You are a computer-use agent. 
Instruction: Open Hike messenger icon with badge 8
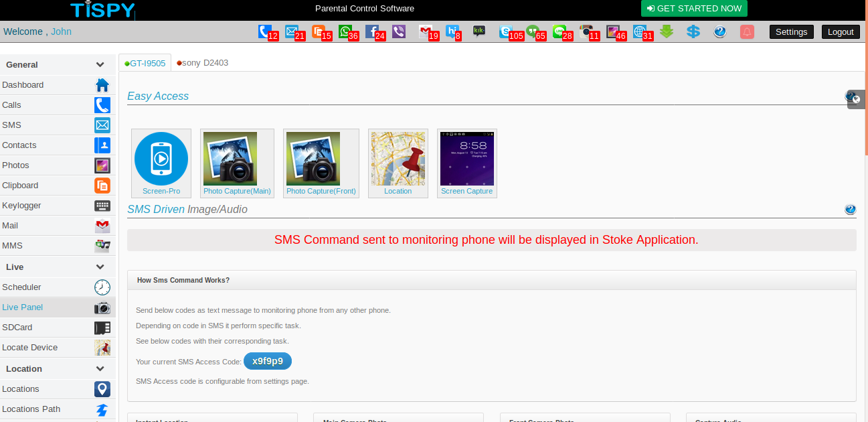452,31
